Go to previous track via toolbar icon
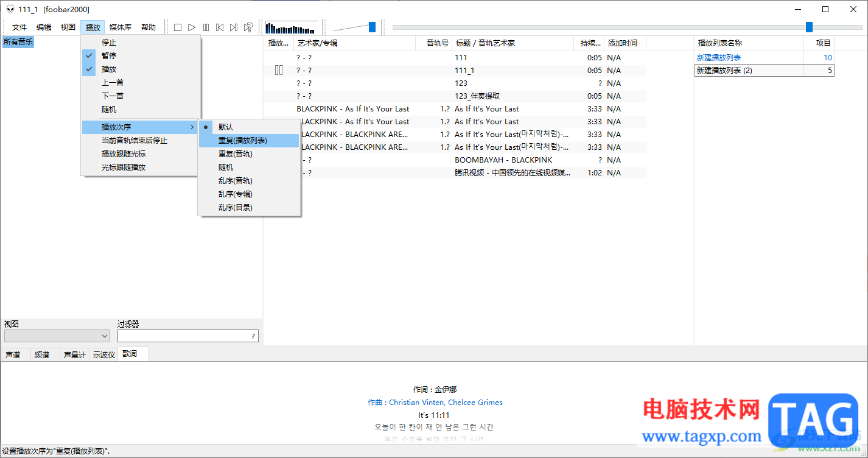 click(x=220, y=27)
